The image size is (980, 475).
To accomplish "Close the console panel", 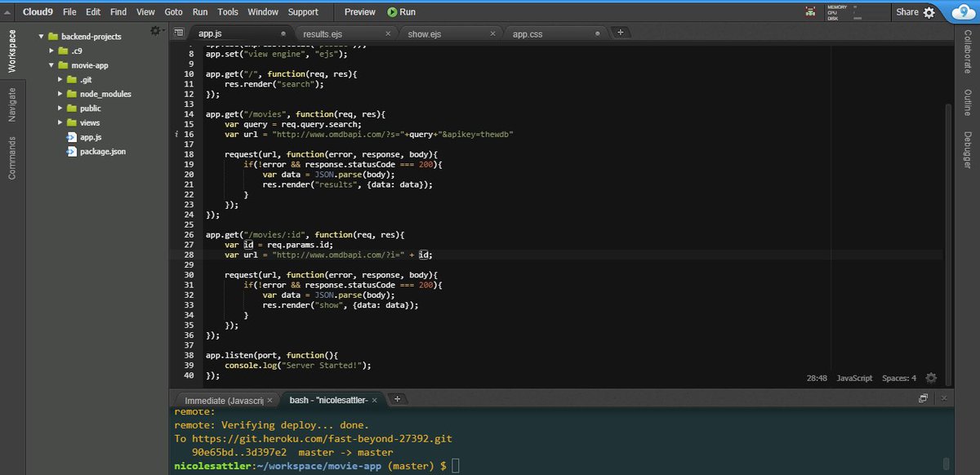I will point(944,398).
